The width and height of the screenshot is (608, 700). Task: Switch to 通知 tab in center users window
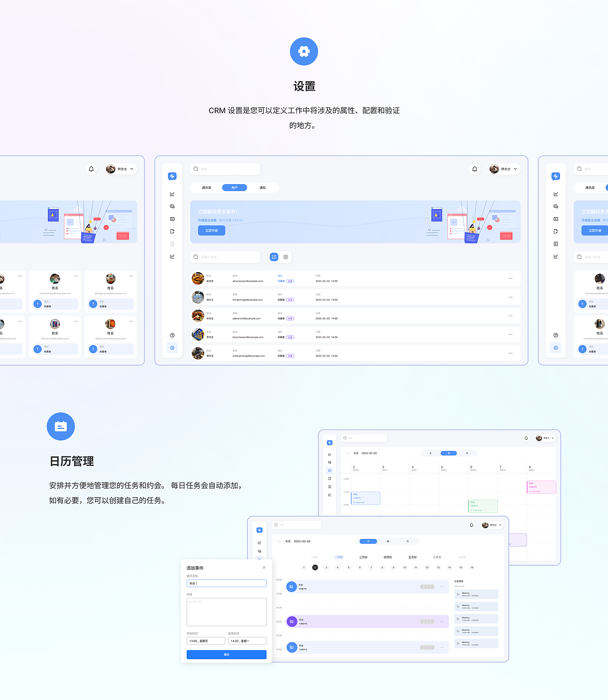click(263, 188)
